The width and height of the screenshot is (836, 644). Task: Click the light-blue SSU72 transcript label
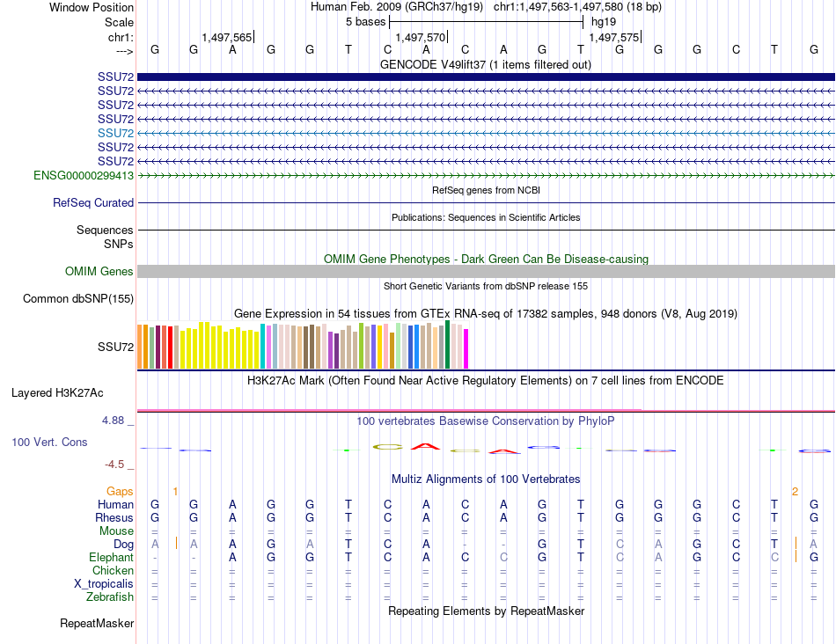coord(115,133)
